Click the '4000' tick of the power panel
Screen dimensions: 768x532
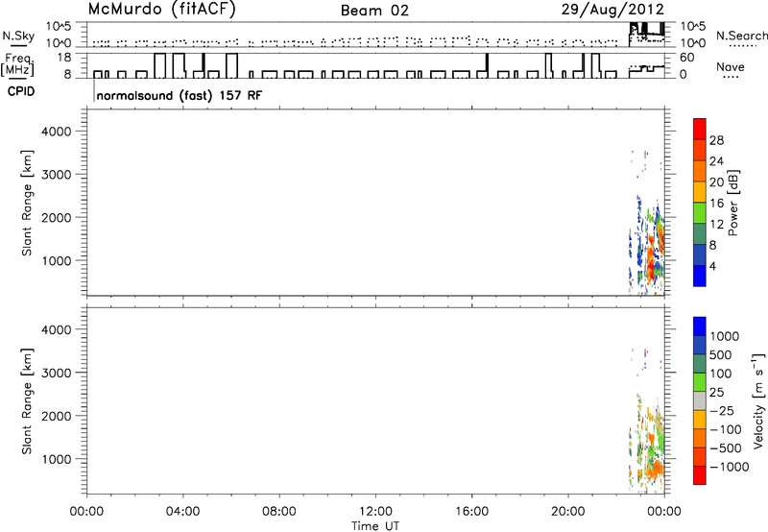57,132
